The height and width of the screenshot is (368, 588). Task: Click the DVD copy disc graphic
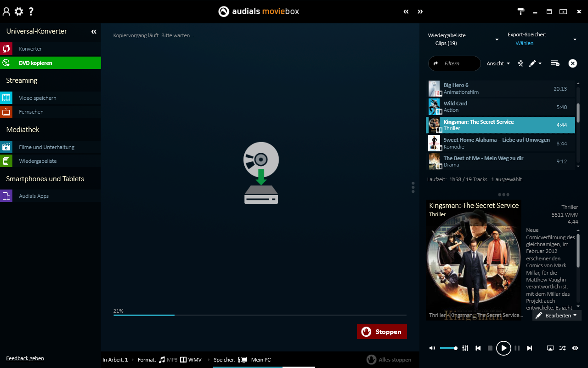(x=261, y=173)
